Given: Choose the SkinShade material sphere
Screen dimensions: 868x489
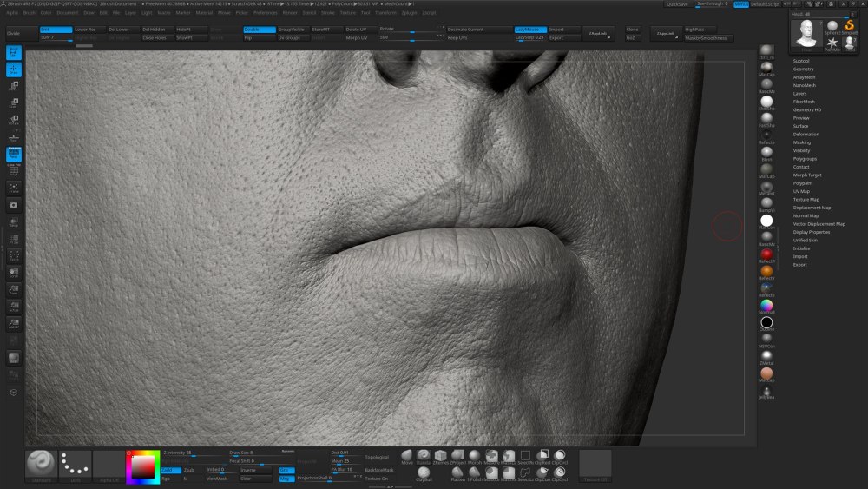Looking at the screenshot, I should (x=766, y=102).
